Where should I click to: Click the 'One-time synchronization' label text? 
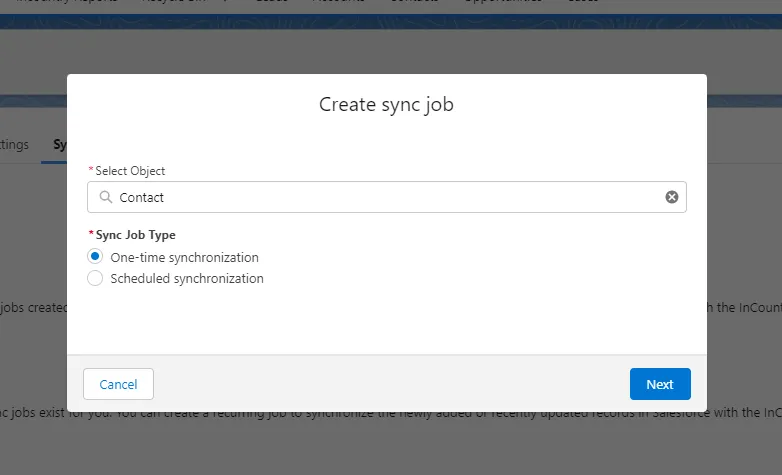click(184, 257)
